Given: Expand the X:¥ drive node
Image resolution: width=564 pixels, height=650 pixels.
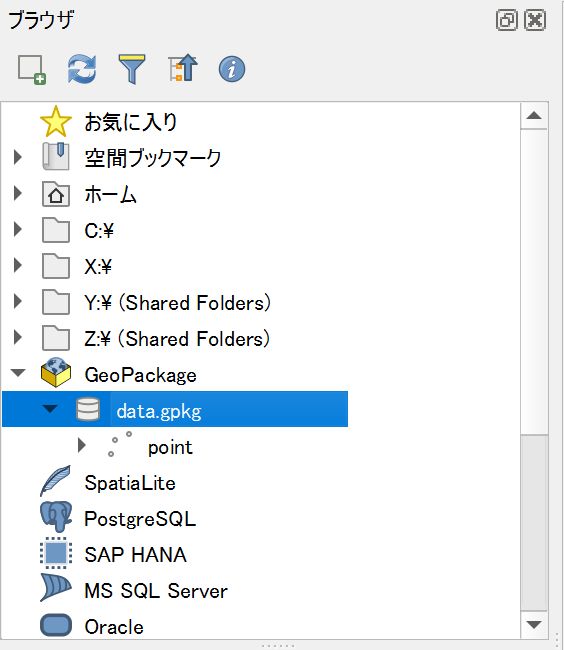Looking at the screenshot, I should pyautogui.click(x=18, y=265).
